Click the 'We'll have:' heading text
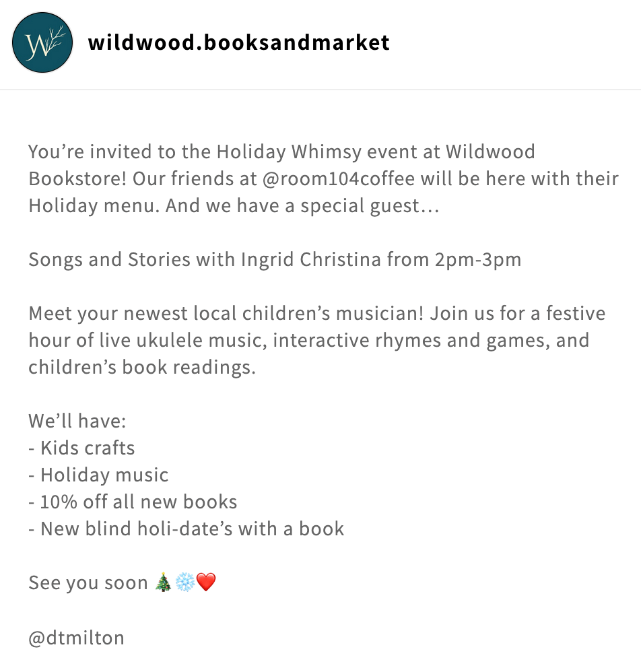This screenshot has height=672, width=641. click(x=77, y=422)
